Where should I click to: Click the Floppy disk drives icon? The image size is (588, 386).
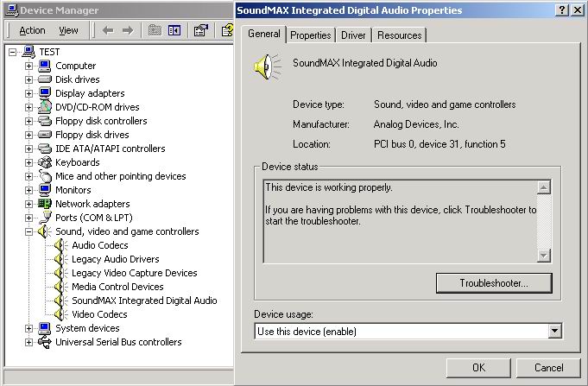45,135
